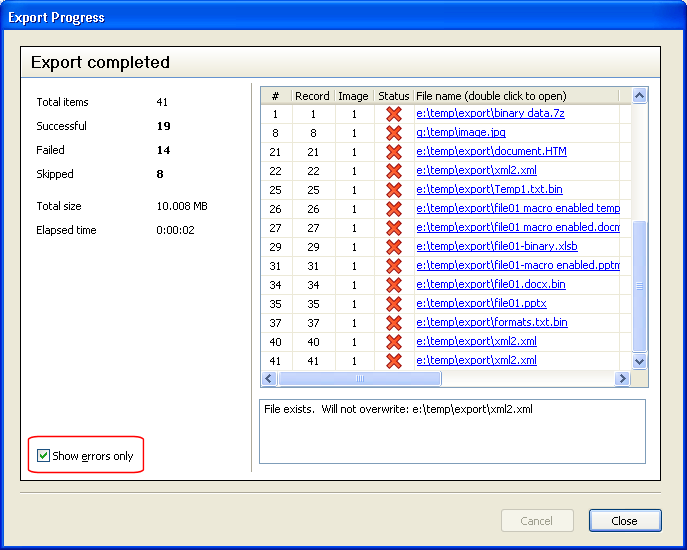Click the Image column header
Viewport: 687px width, 550px height.
click(x=354, y=96)
